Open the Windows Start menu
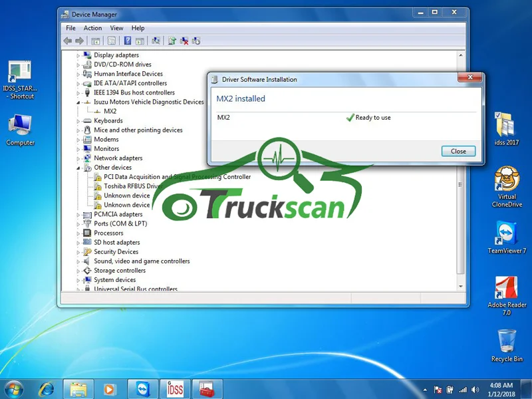The height and width of the screenshot is (399, 532). [x=14, y=389]
